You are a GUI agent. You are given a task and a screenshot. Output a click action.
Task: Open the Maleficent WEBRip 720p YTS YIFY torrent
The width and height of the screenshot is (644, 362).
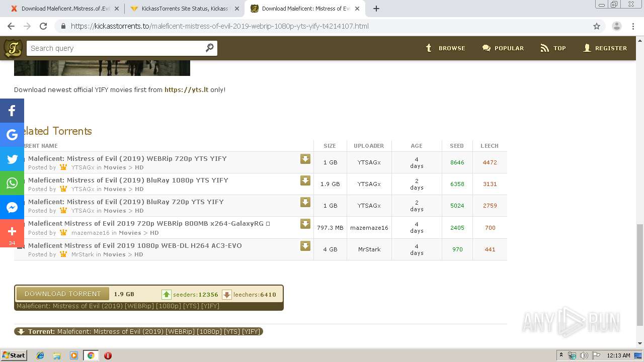[127, 158]
